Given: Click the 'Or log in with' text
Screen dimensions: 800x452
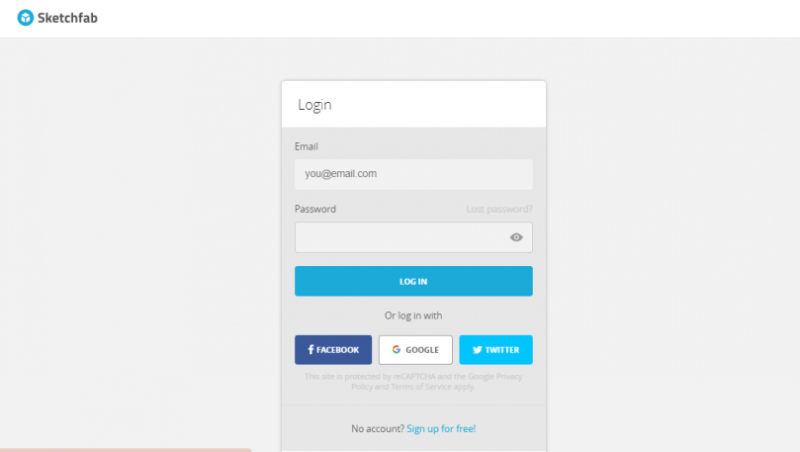Looking at the screenshot, I should point(413,316).
